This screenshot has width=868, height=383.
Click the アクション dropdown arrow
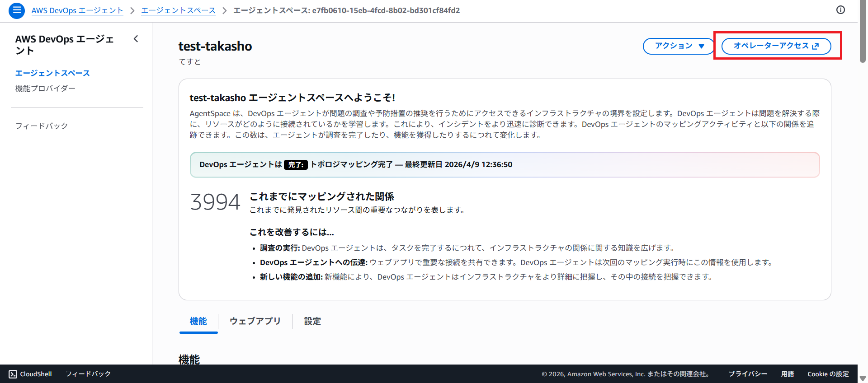701,46
